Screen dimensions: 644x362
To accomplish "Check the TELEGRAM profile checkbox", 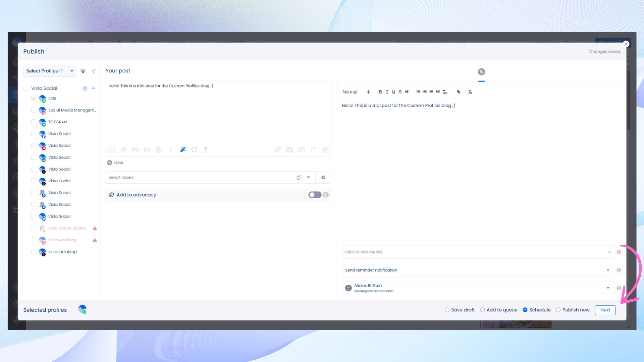I will pos(34,122).
